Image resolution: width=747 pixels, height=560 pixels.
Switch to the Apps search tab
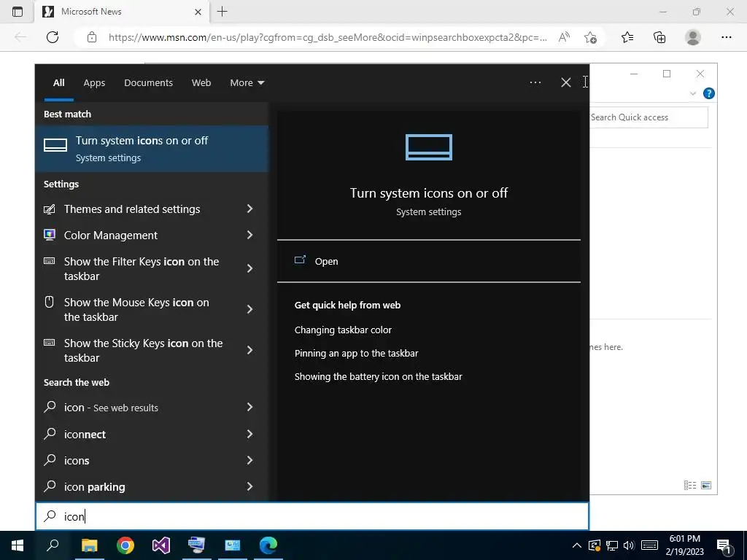(x=94, y=83)
